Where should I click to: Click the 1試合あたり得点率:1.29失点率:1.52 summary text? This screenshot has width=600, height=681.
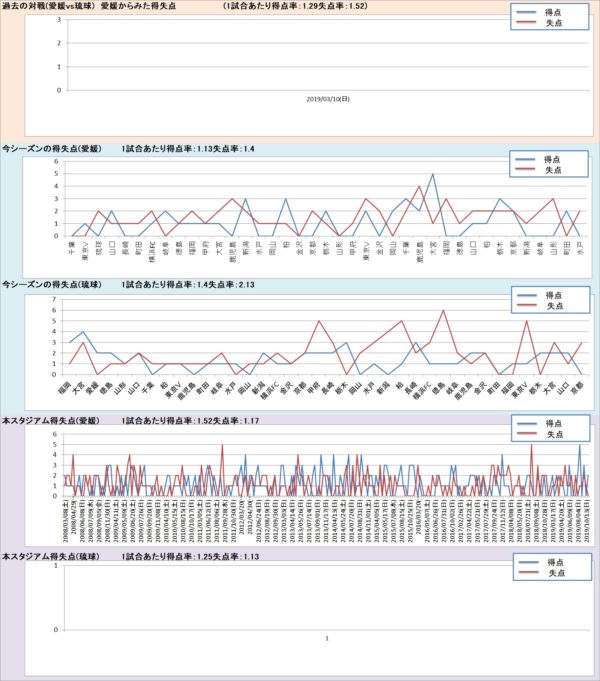295,6
